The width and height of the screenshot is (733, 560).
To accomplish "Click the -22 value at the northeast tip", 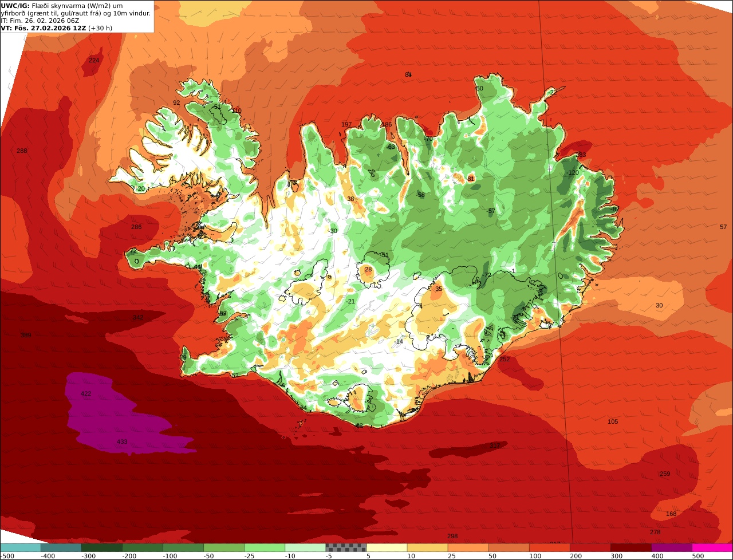I will pyautogui.click(x=552, y=92).
